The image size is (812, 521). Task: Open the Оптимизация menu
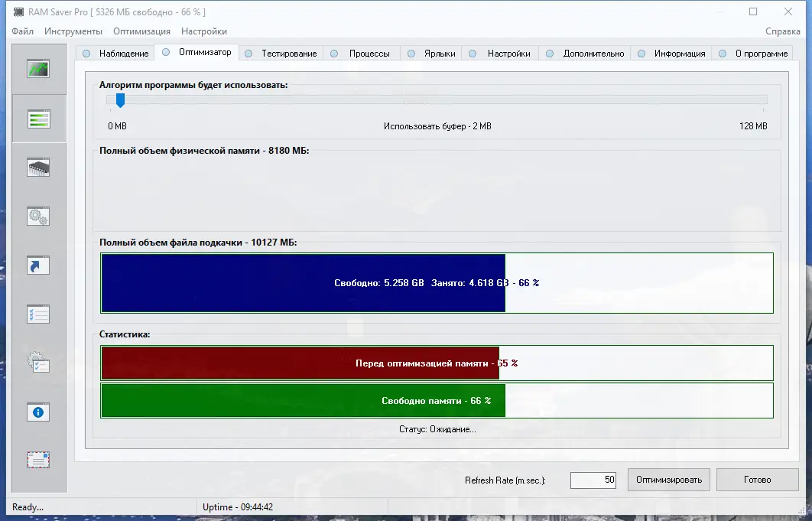142,31
